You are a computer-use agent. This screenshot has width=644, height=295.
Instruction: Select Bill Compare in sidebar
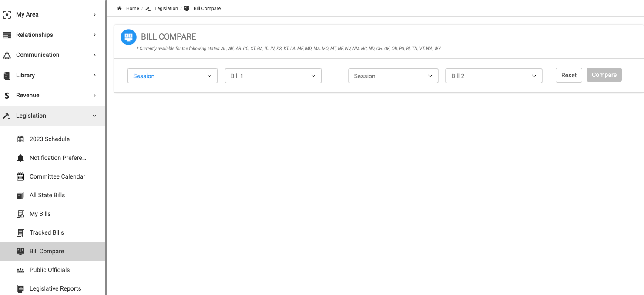[52, 251]
